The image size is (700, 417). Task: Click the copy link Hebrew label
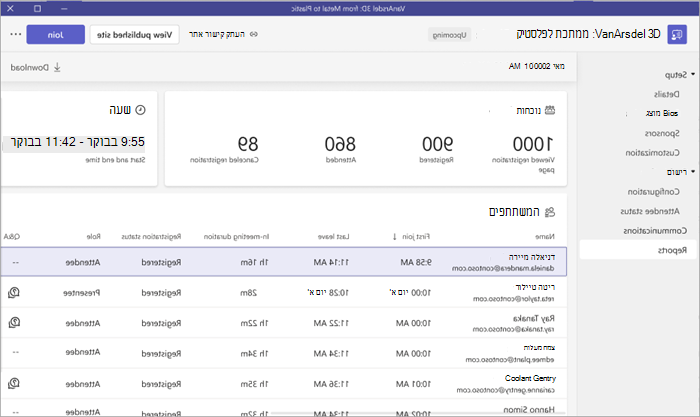(217, 34)
